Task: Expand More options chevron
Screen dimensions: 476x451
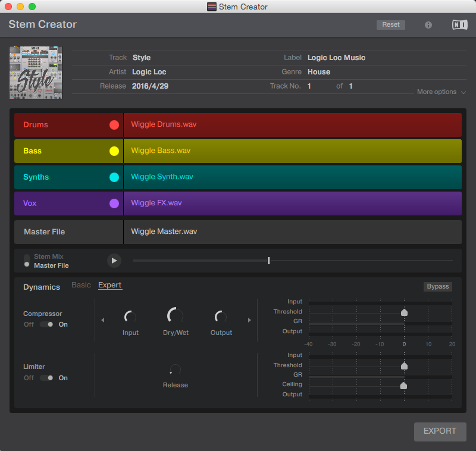Action: coord(464,92)
